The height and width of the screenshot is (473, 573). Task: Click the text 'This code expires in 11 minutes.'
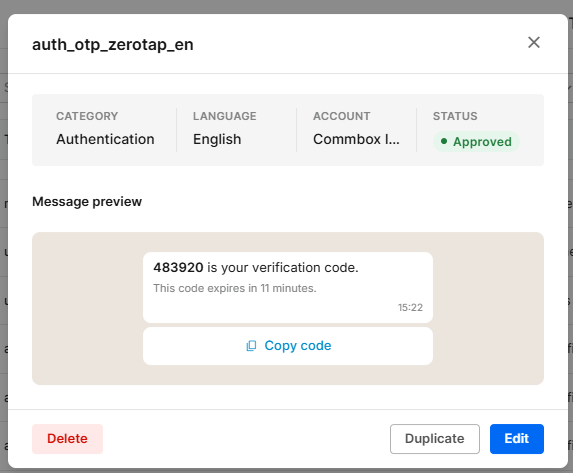click(235, 288)
